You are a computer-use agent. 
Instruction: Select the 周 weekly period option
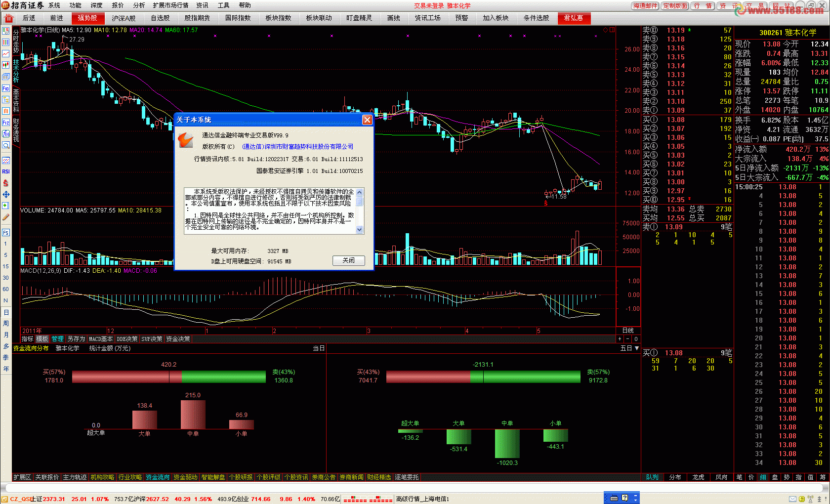point(6,324)
